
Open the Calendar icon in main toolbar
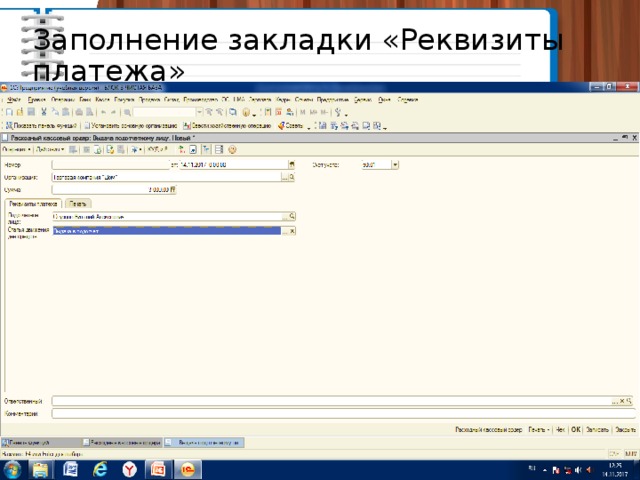tap(279, 112)
